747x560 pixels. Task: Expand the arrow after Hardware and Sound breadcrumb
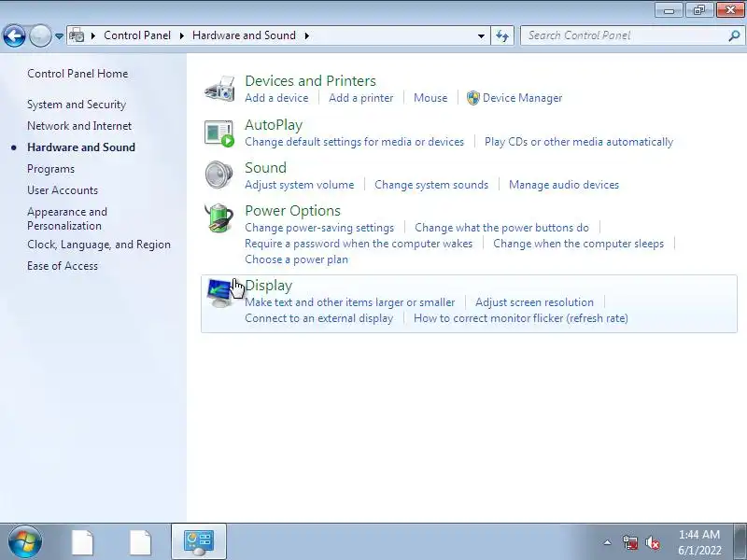point(307,35)
